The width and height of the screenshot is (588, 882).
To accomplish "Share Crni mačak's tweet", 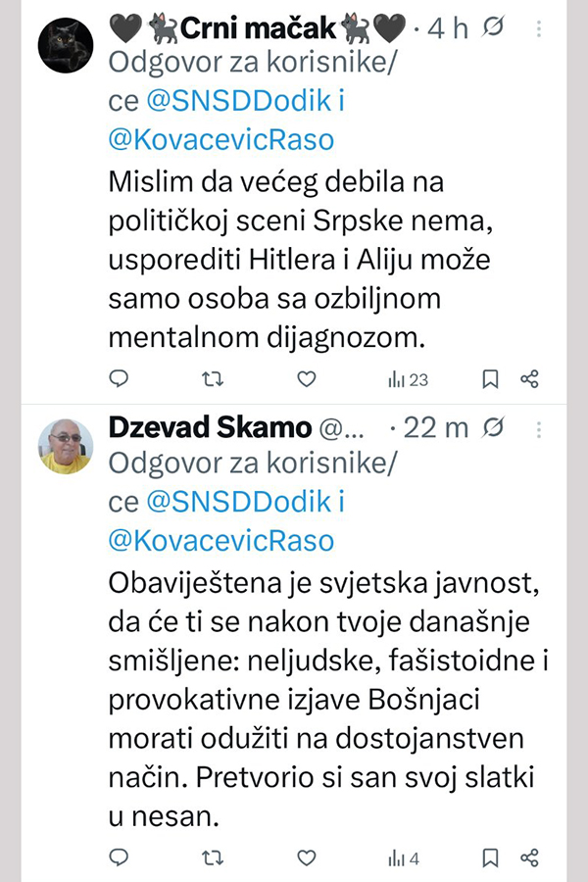I will point(529,379).
